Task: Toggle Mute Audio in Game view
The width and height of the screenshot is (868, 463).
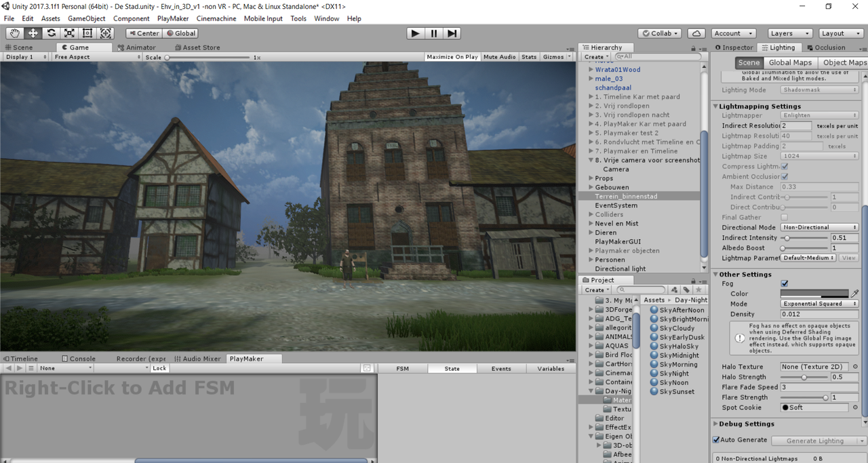Action: pos(500,57)
